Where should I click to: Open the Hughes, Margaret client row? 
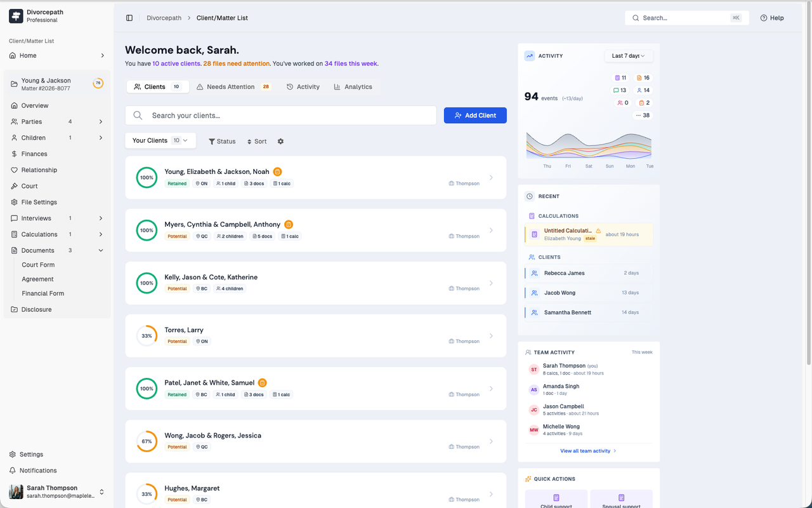point(316,490)
